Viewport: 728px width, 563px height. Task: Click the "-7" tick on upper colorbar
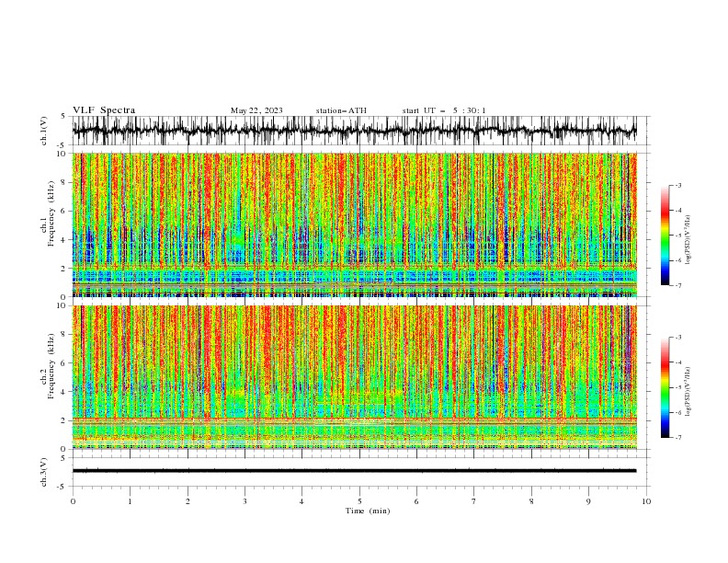[677, 285]
